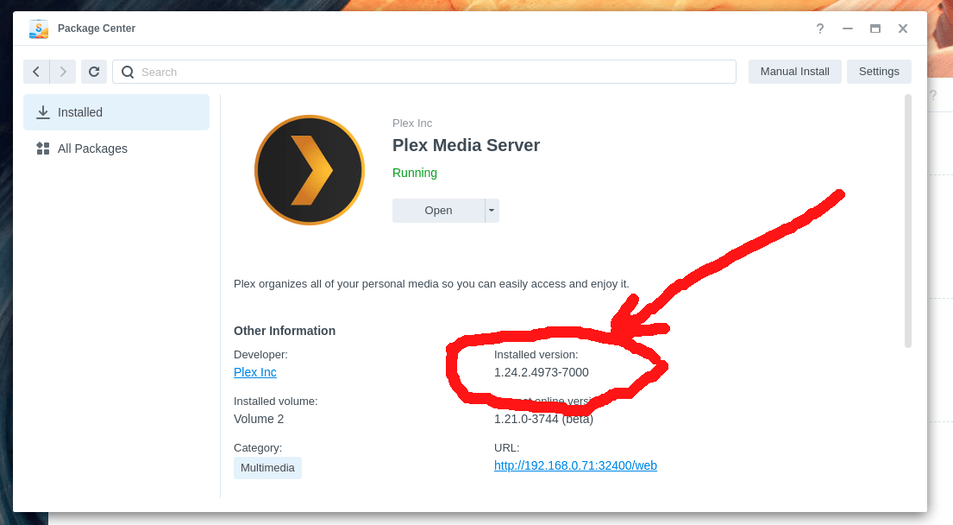Click the Plex Media Server title
This screenshot has height=525, width=953.
[466, 145]
